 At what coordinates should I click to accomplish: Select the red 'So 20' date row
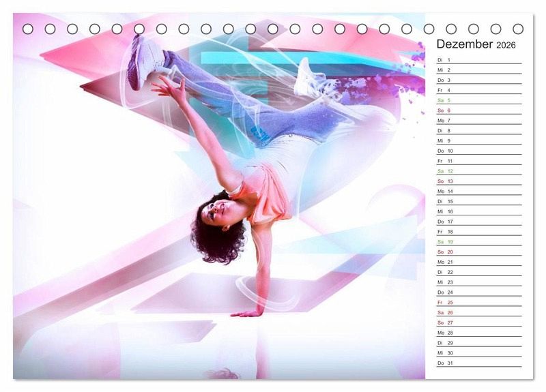tap(479, 252)
